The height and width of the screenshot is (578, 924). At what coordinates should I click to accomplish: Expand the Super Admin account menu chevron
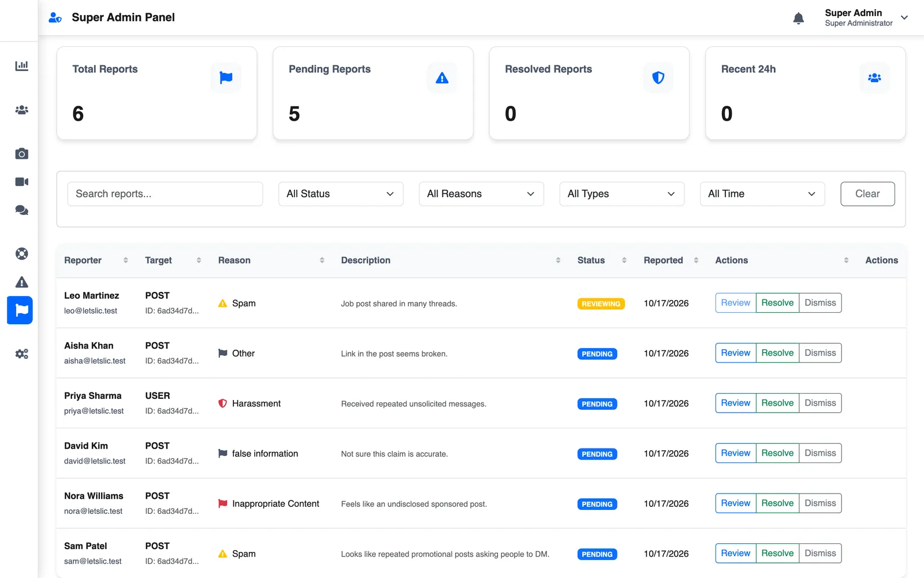[x=904, y=17]
